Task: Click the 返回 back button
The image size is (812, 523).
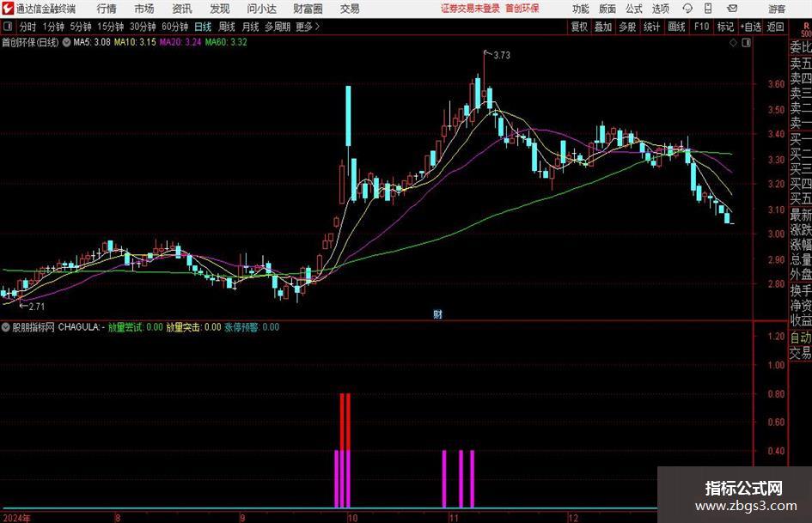Action: [x=775, y=27]
